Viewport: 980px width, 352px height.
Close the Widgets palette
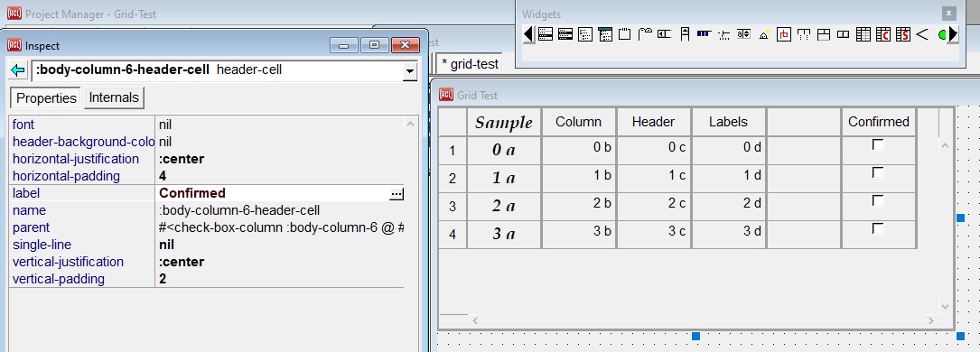click(948, 14)
